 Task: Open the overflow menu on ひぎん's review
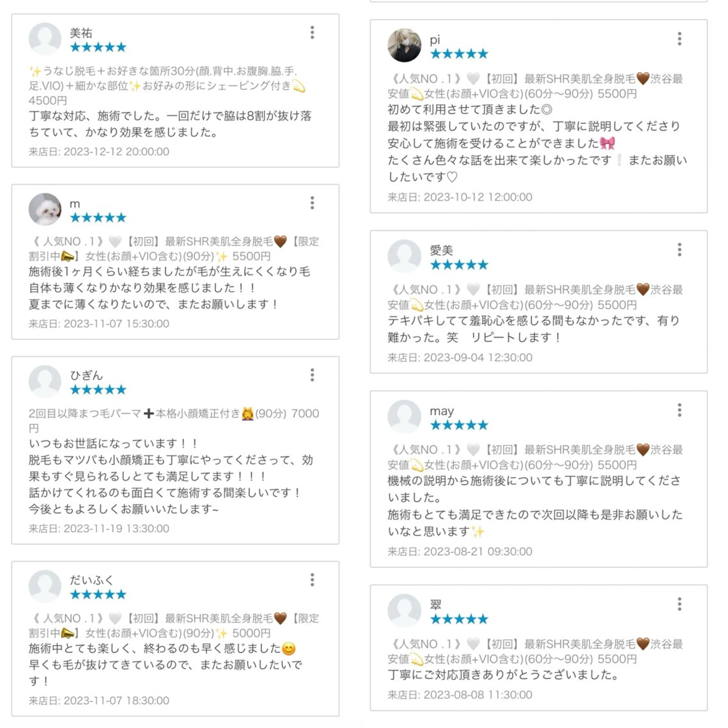[x=312, y=375]
